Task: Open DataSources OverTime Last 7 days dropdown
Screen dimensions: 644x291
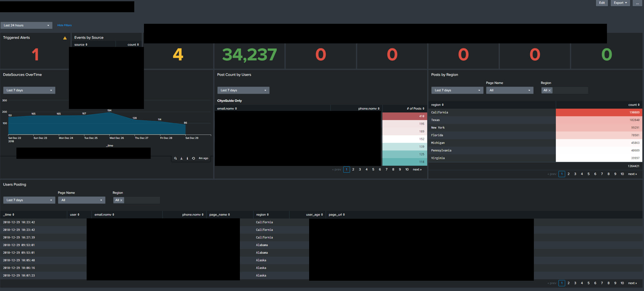Action: pos(29,90)
